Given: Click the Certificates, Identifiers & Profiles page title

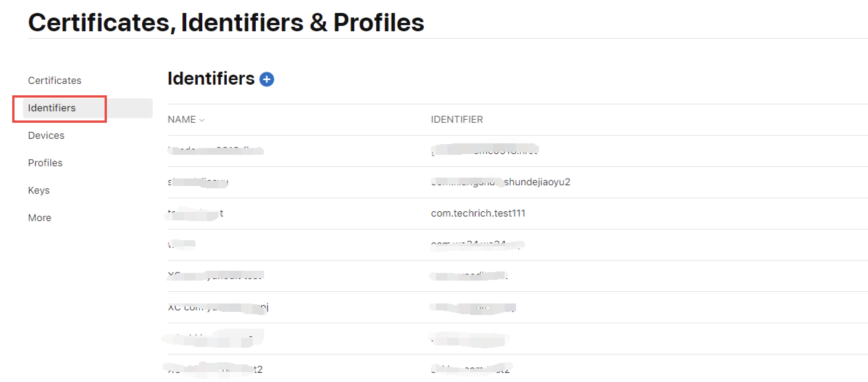Looking at the screenshot, I should tap(226, 22).
